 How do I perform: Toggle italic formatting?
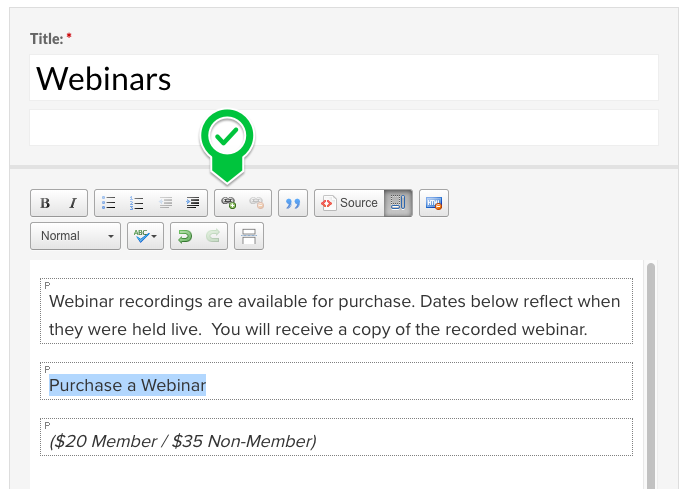point(73,203)
